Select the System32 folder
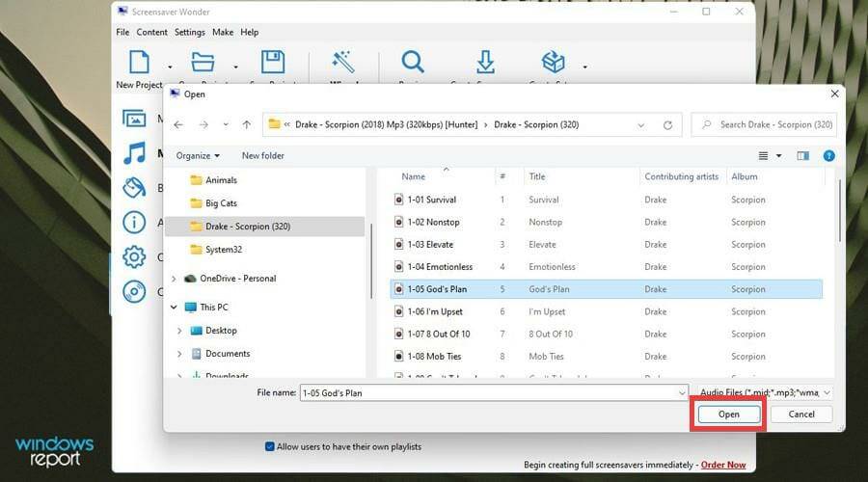868x482 pixels. click(224, 250)
